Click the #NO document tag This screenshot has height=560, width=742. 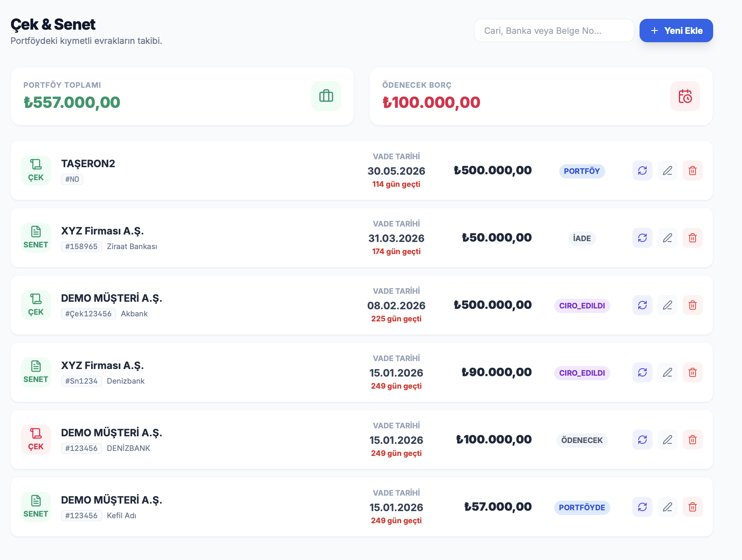click(72, 179)
